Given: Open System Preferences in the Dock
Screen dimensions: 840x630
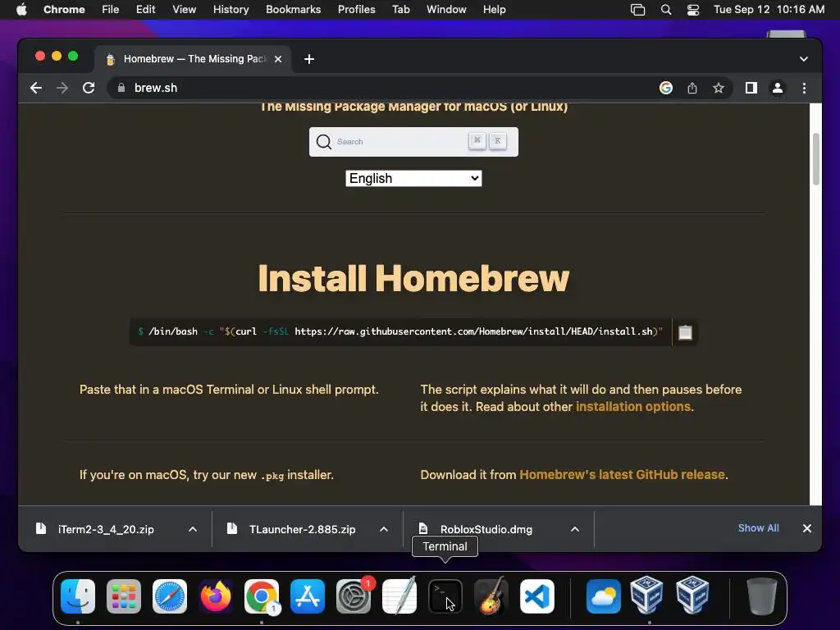Looking at the screenshot, I should point(354,596).
